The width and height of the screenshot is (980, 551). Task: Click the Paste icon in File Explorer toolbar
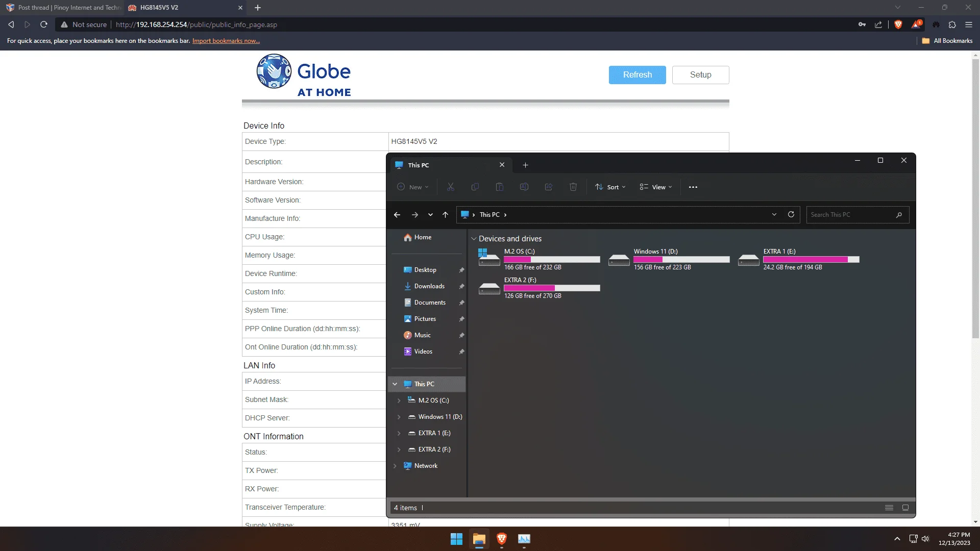click(499, 187)
